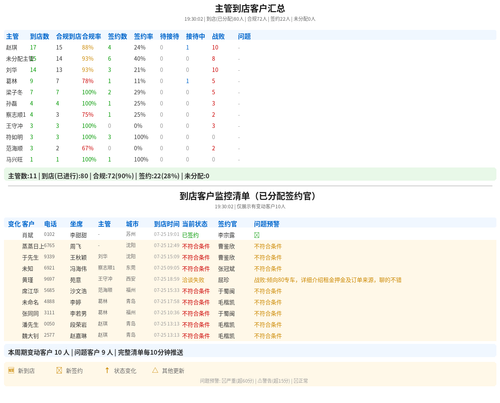
Task: Click the 到店客户监控清单 section title
Action: (x=247, y=196)
